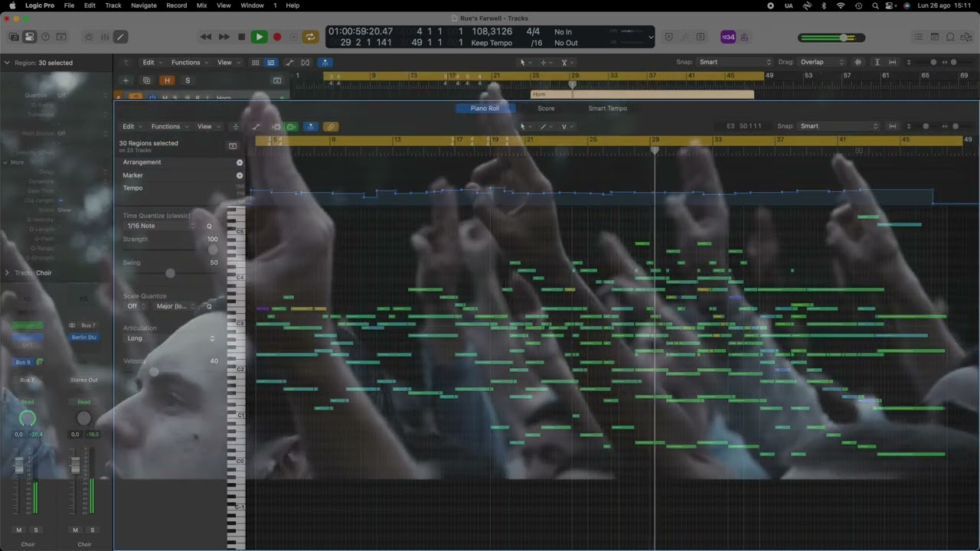Viewport: 980px width, 551px height.
Task: Click the Rewind transport button
Action: coord(206,37)
